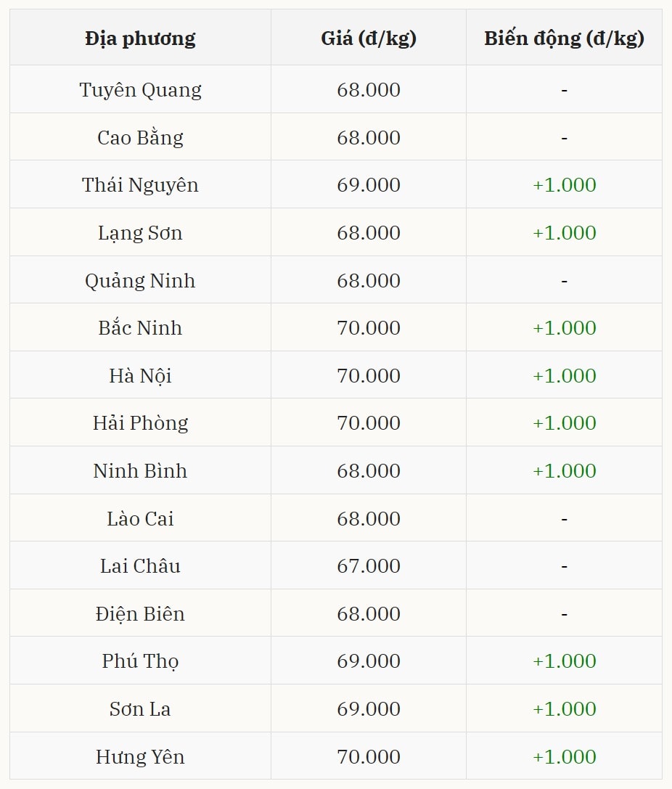Click Lai Châu price 67.000

pyautogui.click(x=369, y=566)
